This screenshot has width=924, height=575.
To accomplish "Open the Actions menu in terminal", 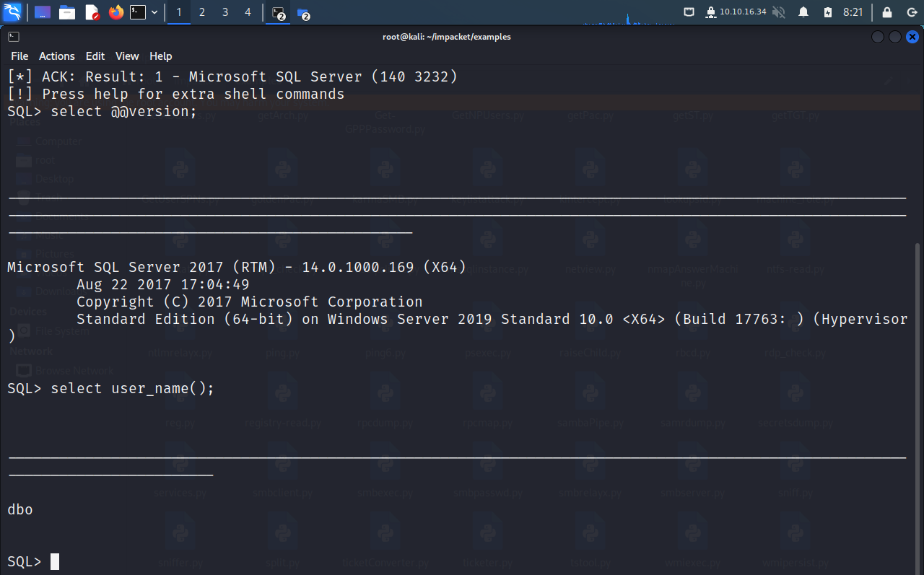I will coord(57,56).
